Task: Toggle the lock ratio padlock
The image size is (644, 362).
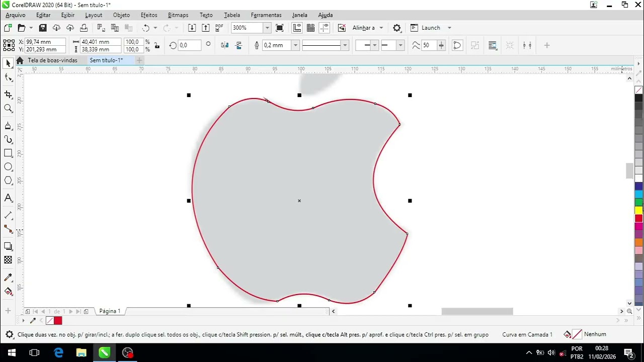Action: [157, 45]
